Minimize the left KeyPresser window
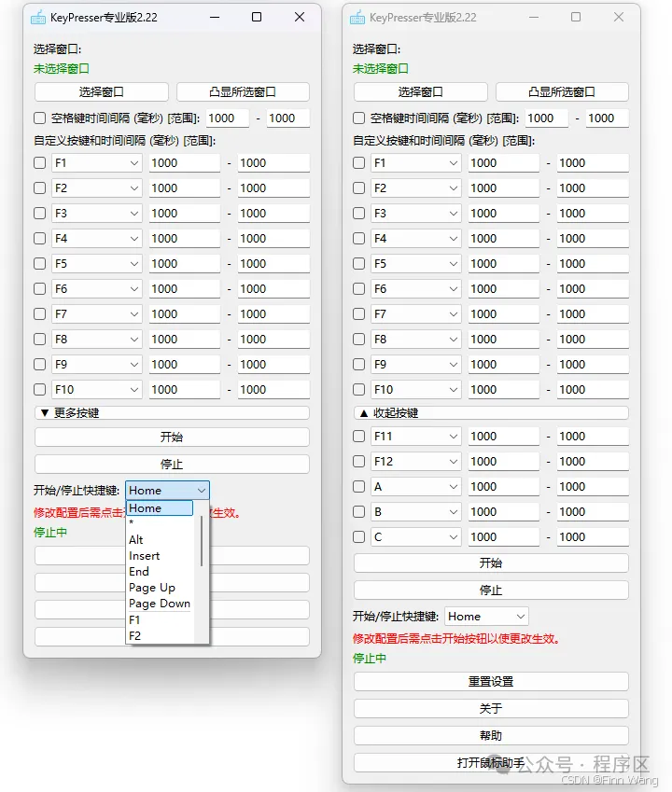 [215, 17]
